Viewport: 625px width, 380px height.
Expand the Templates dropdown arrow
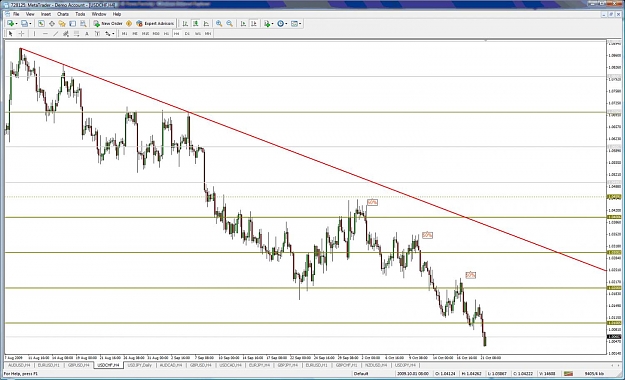click(300, 24)
